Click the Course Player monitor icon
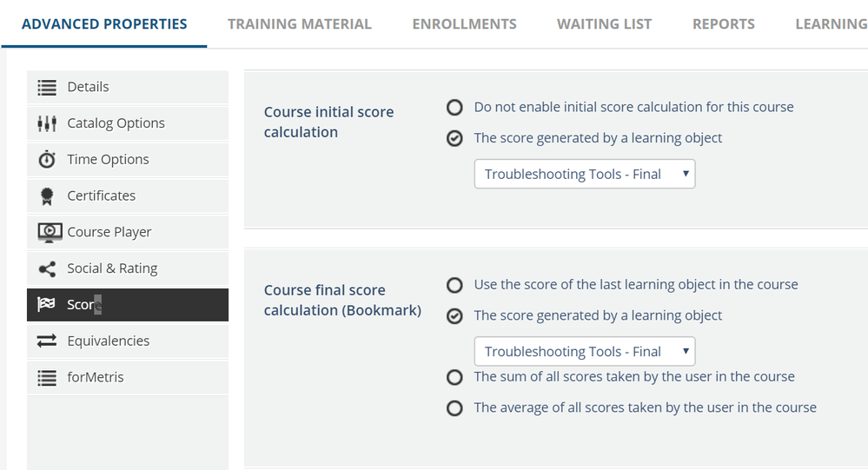This screenshot has width=868, height=470. pyautogui.click(x=50, y=233)
